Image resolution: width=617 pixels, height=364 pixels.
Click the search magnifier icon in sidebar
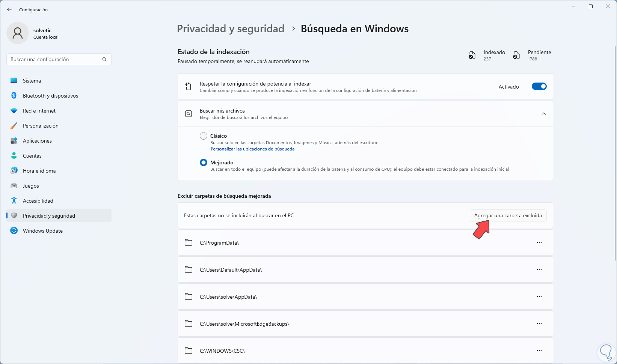click(x=104, y=59)
